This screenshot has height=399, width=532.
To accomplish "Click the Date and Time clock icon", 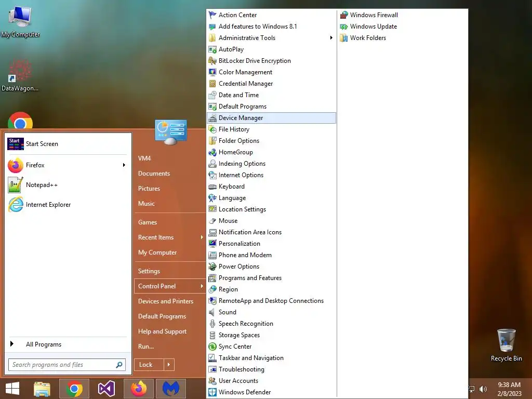I will (212, 95).
